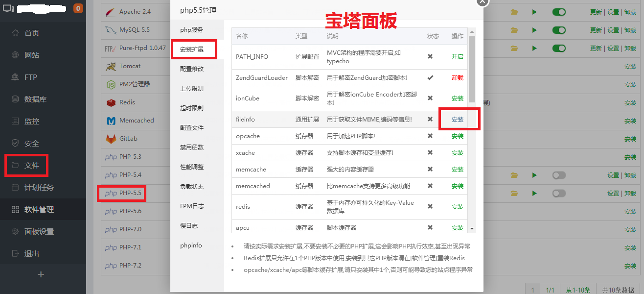Image resolution: width=644 pixels, height=294 pixels.
Task: Uninstall ZendGuardLoader via red 卸载 link
Action: coord(458,77)
